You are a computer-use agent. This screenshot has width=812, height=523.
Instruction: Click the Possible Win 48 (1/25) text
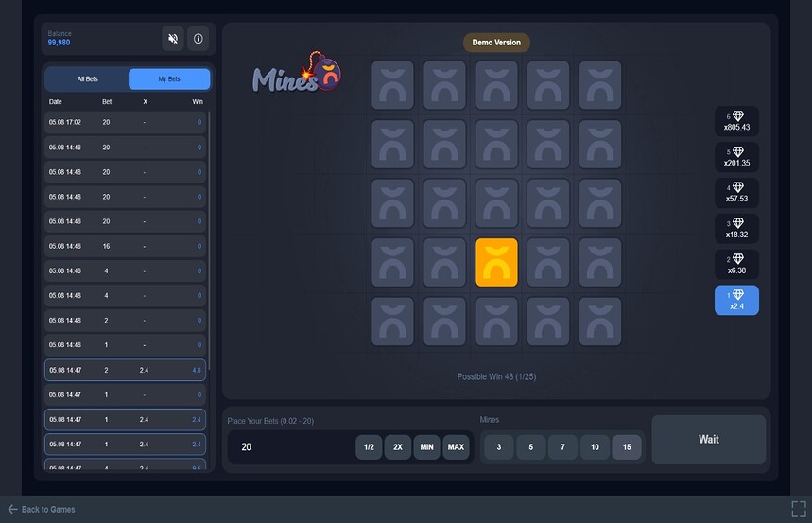tap(496, 376)
